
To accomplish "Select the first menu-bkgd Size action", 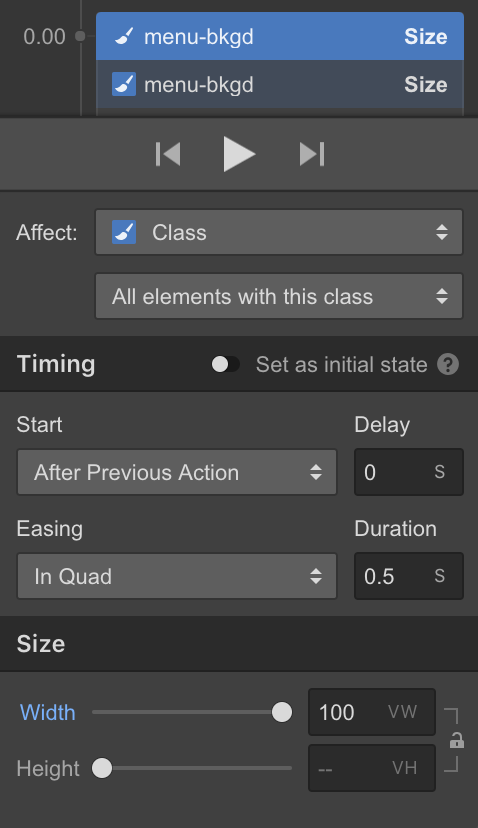I will click(x=280, y=36).
